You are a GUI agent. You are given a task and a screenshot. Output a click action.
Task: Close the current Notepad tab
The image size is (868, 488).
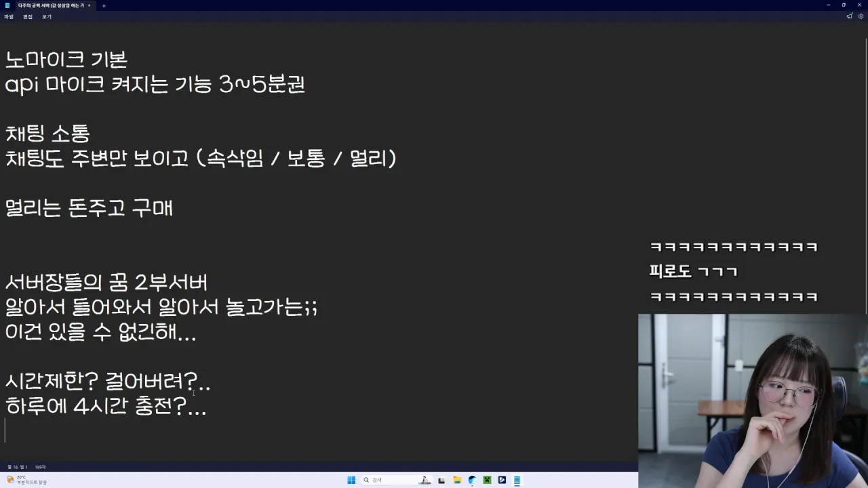coord(89,5)
